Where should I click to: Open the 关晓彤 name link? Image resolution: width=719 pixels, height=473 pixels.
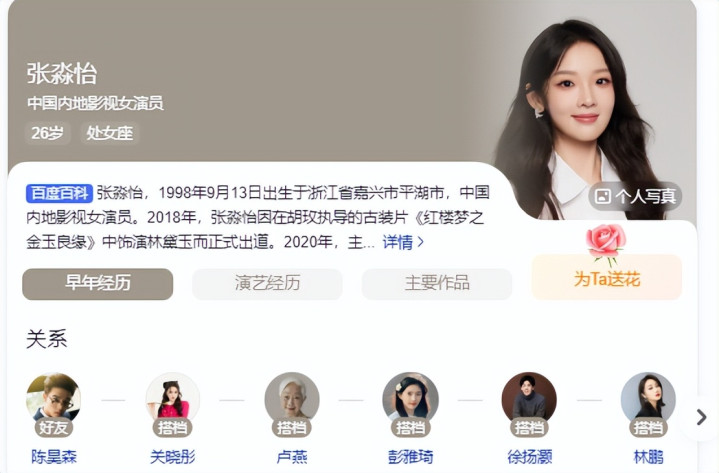[172, 457]
